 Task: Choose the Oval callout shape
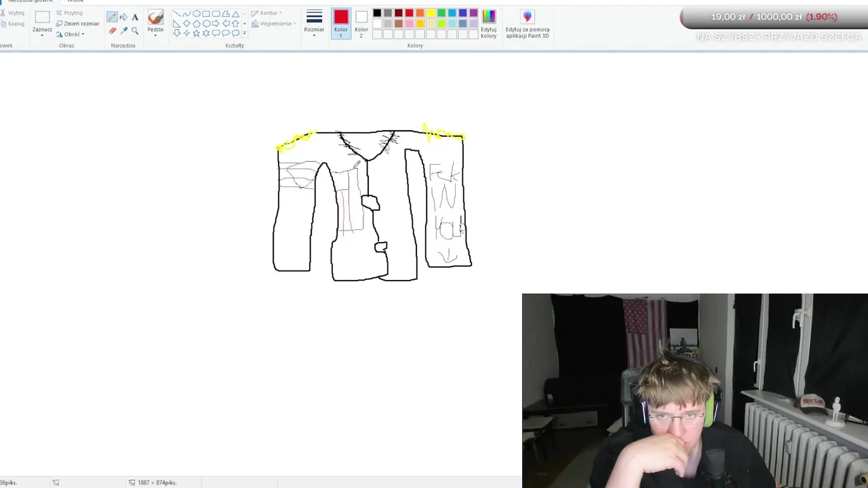[226, 33]
